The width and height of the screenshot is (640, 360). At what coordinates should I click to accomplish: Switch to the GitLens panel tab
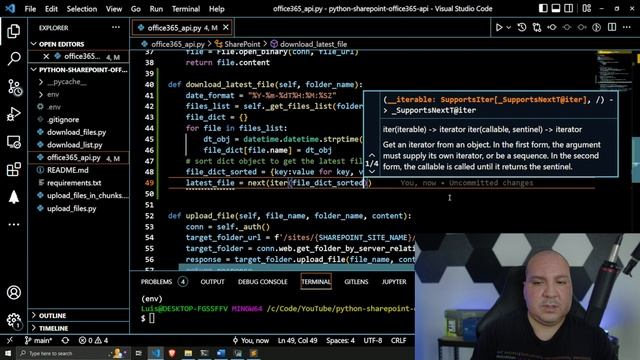coord(356,282)
